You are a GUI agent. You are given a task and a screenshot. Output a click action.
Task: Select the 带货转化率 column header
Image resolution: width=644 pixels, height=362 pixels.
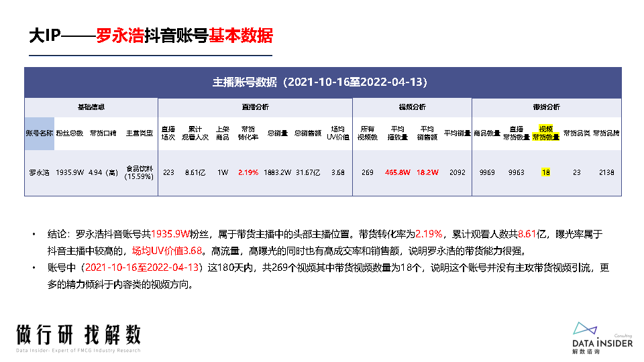pyautogui.click(x=248, y=133)
